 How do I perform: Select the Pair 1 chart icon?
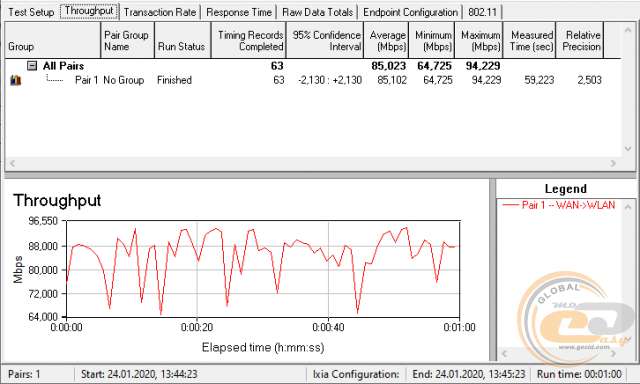pyautogui.click(x=16, y=80)
